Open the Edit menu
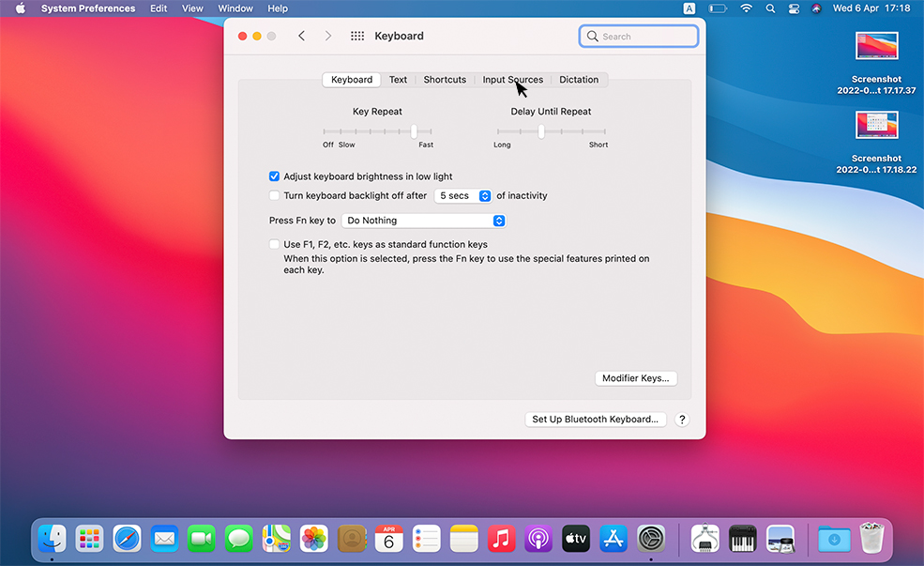This screenshot has height=566, width=924. point(159,8)
